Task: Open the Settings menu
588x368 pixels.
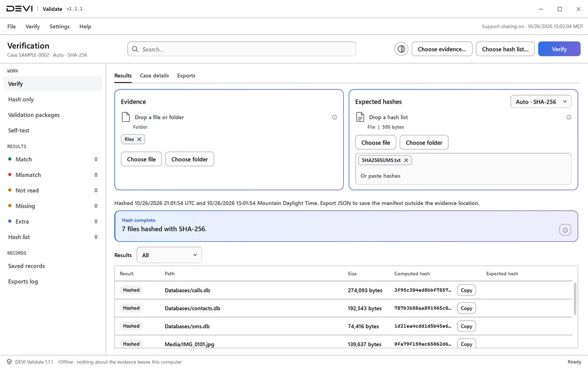Action: tap(59, 27)
